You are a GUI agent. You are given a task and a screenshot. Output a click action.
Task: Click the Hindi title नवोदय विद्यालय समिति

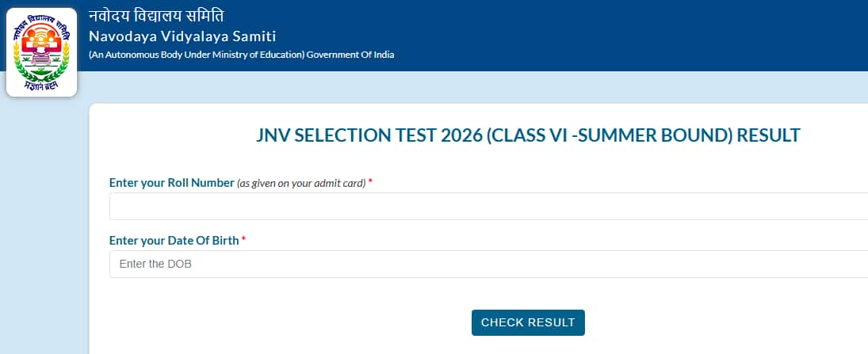pyautogui.click(x=155, y=16)
